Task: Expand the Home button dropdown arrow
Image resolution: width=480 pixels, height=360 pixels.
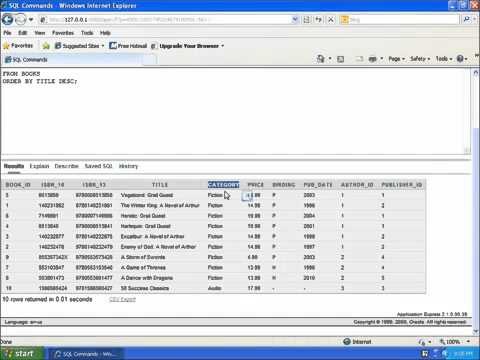Action: [x=330, y=59]
